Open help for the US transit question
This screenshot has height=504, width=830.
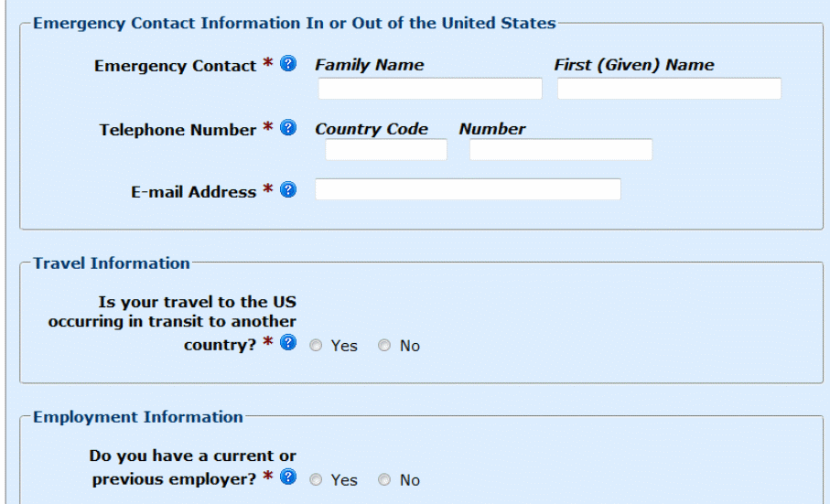coord(288,343)
